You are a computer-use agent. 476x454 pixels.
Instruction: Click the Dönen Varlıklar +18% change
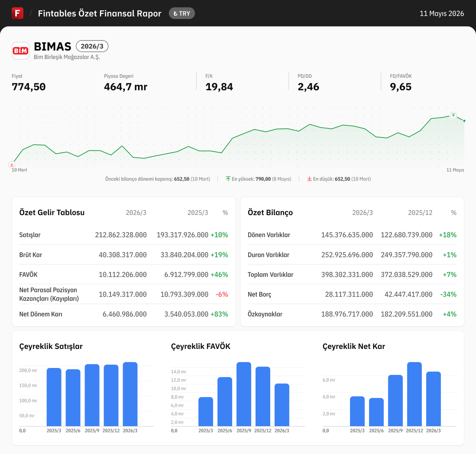pos(448,235)
